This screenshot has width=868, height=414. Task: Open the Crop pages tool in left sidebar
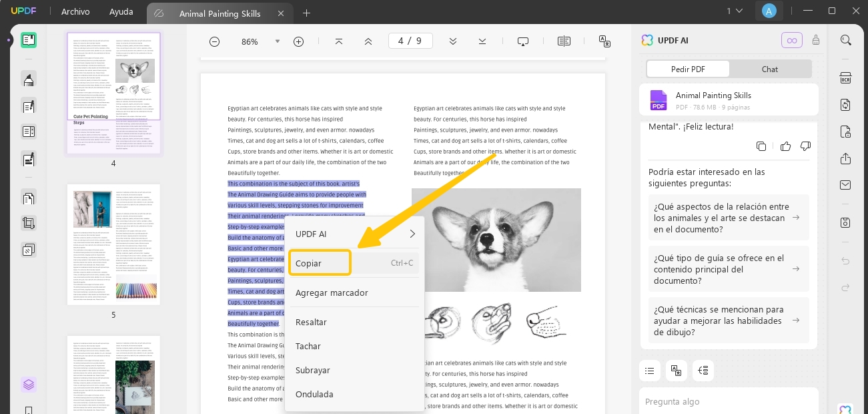29,224
